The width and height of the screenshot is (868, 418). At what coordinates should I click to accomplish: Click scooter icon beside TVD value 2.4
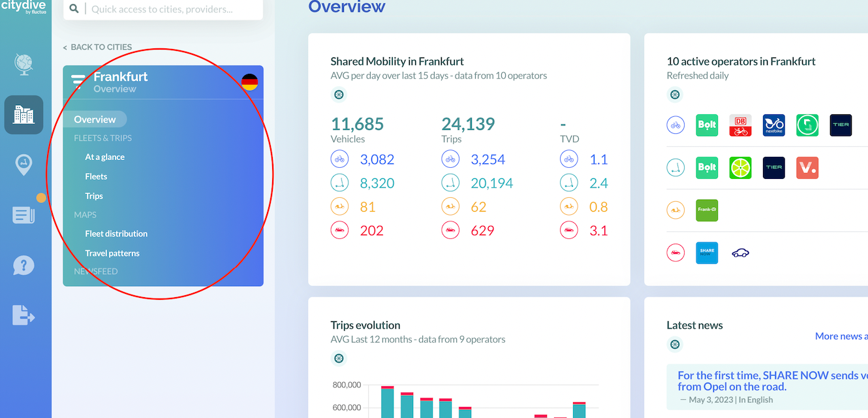point(569,184)
